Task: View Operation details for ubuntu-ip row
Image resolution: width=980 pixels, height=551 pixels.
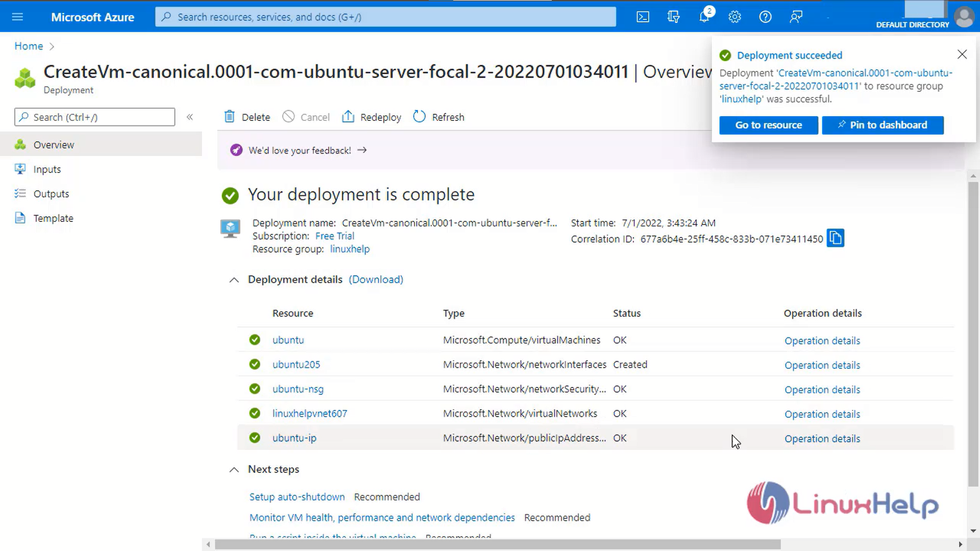Action: pyautogui.click(x=822, y=438)
